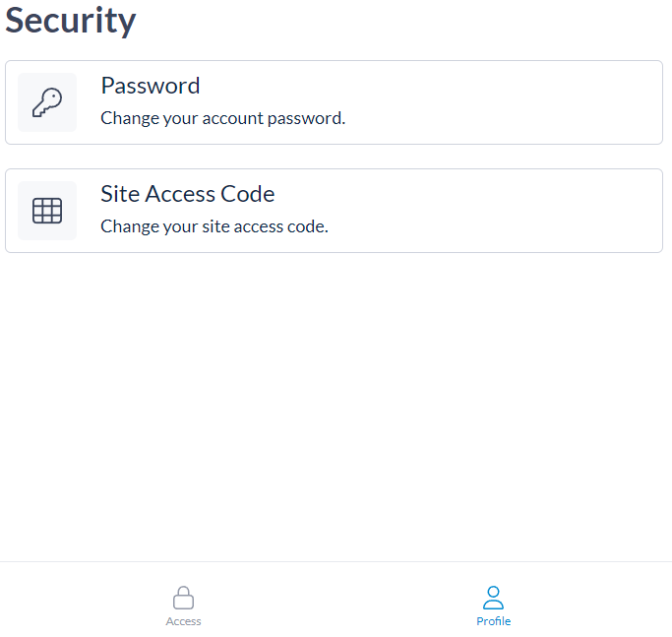Click blank right side of Site Access Code card
The image size is (672, 637).
tap(551, 211)
